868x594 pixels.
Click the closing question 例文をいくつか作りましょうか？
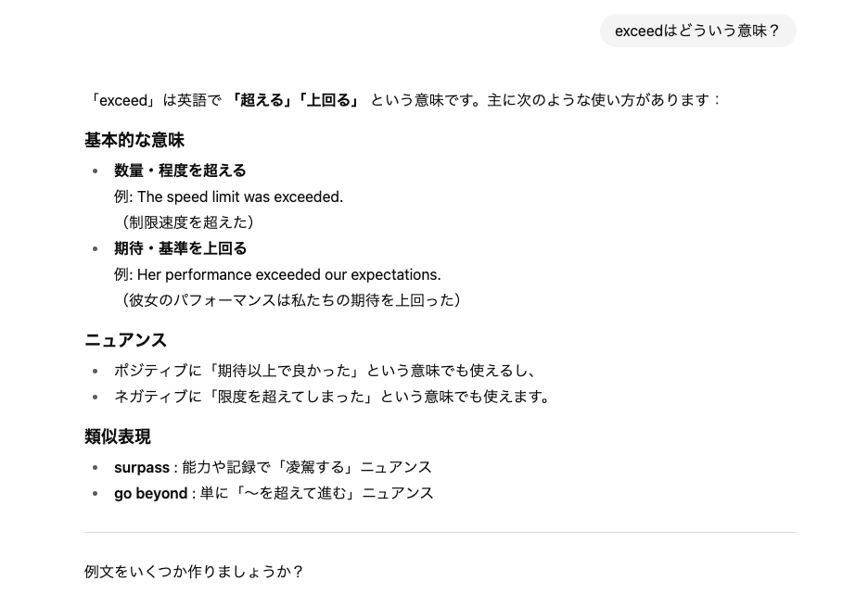pyautogui.click(x=194, y=572)
